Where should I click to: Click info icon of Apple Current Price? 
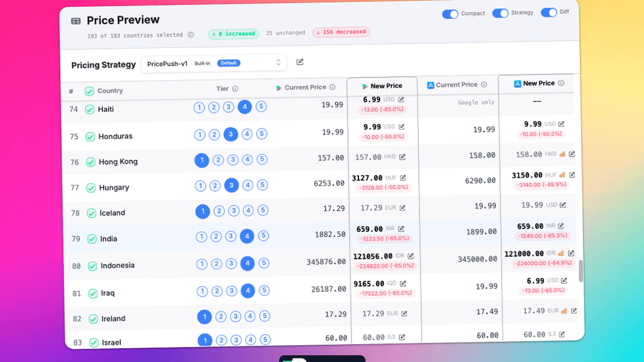pyautogui.click(x=484, y=84)
